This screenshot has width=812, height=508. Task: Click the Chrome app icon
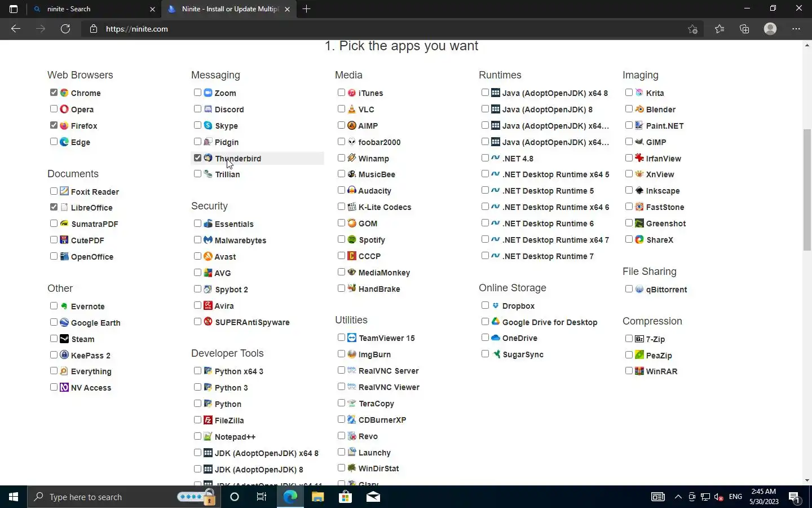pyautogui.click(x=64, y=93)
